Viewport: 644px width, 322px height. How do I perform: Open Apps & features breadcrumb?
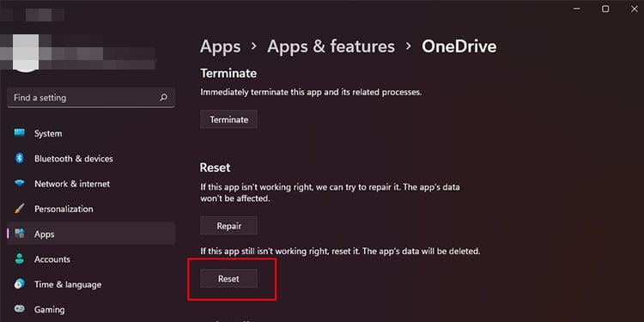[x=331, y=46]
